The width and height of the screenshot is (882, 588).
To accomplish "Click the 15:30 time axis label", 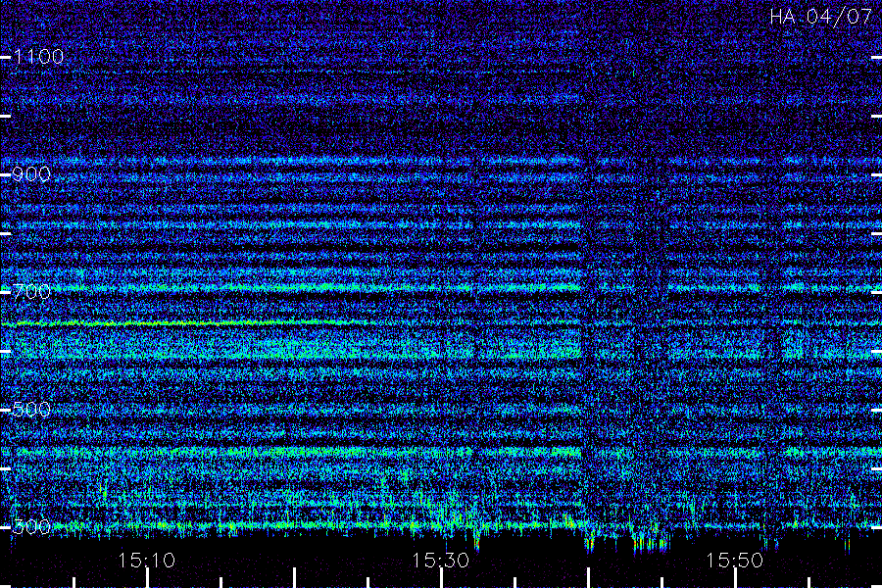I will [440, 561].
